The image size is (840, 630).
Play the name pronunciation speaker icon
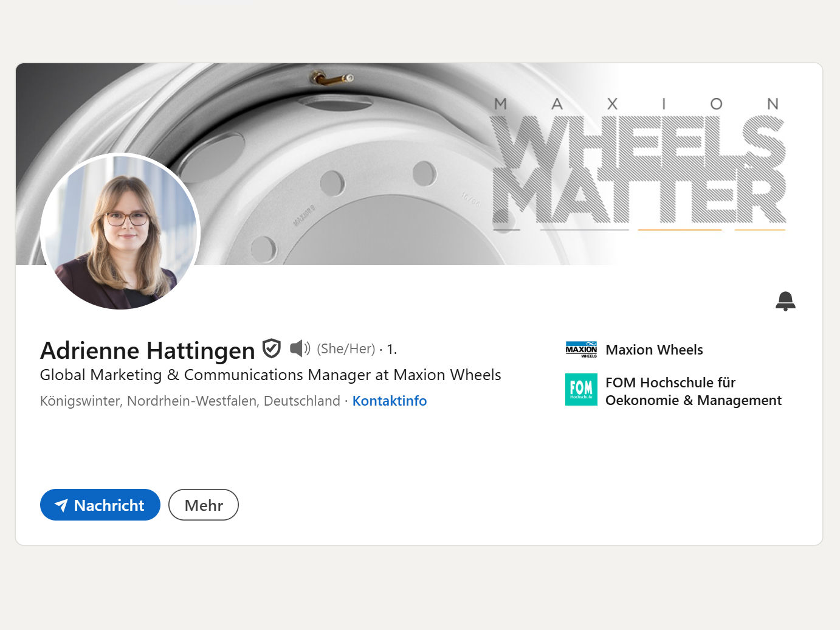click(300, 348)
